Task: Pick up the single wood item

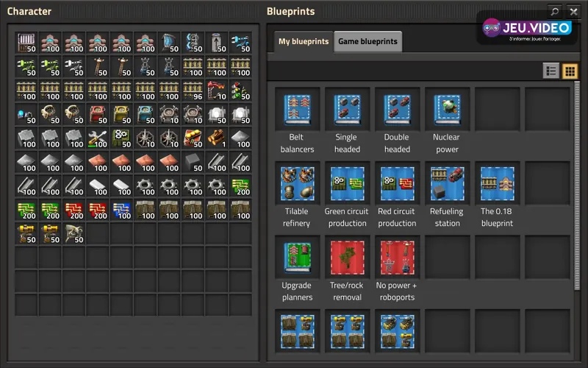Action: pos(217,138)
